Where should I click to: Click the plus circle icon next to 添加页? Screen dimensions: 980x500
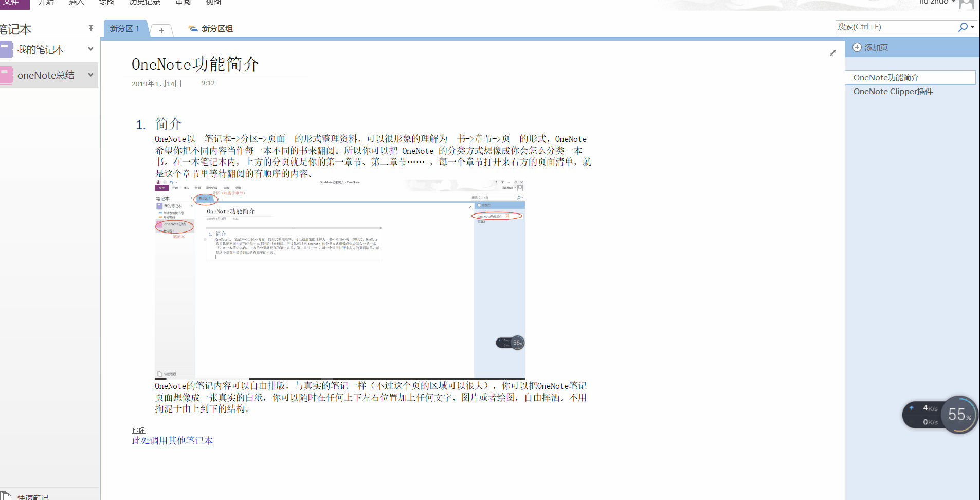click(x=857, y=47)
